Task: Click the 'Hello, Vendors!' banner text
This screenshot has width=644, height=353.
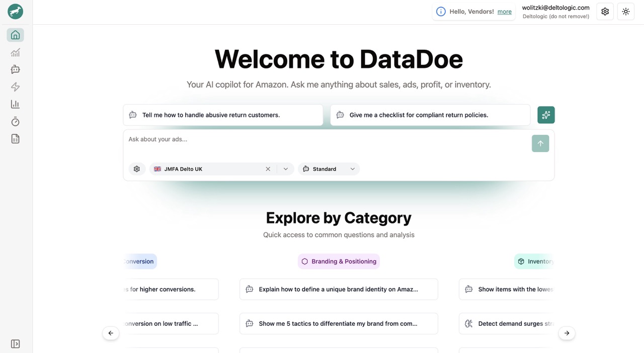Action: click(x=472, y=12)
